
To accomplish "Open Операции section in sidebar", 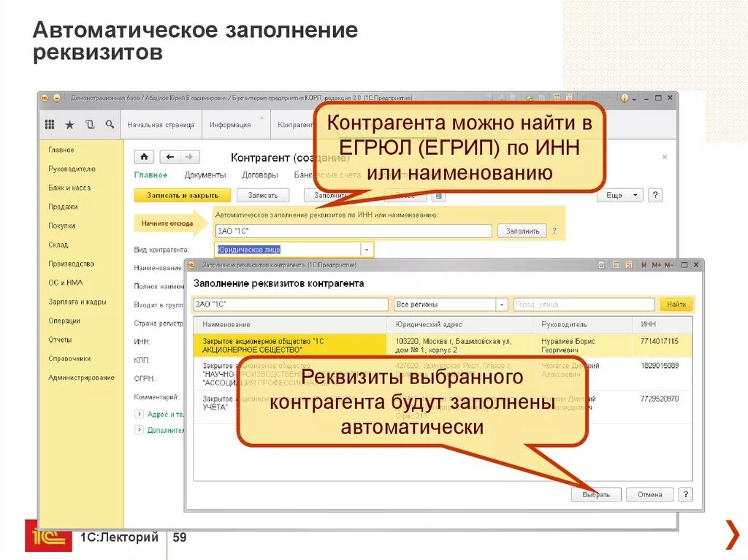I will [x=64, y=321].
